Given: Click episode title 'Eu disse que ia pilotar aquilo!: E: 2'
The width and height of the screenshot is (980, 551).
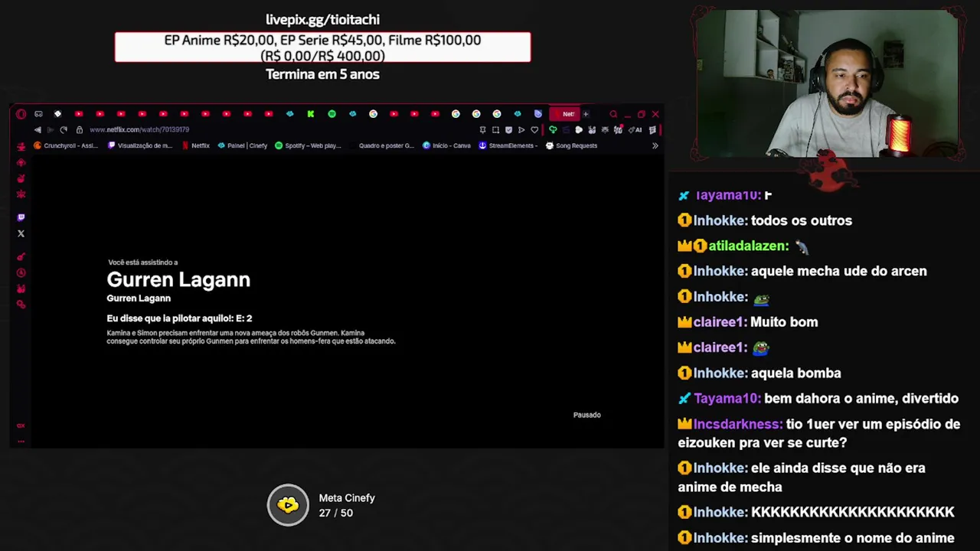Looking at the screenshot, I should pos(179,318).
